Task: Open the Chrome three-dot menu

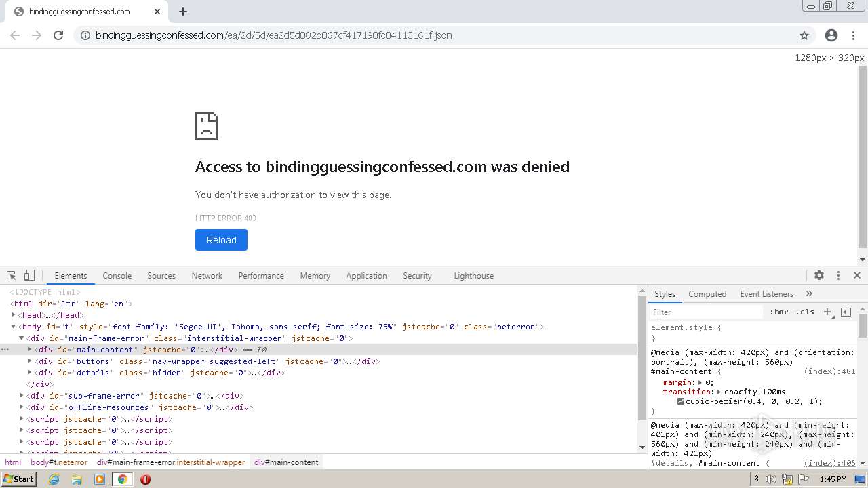Action: pyautogui.click(x=854, y=35)
